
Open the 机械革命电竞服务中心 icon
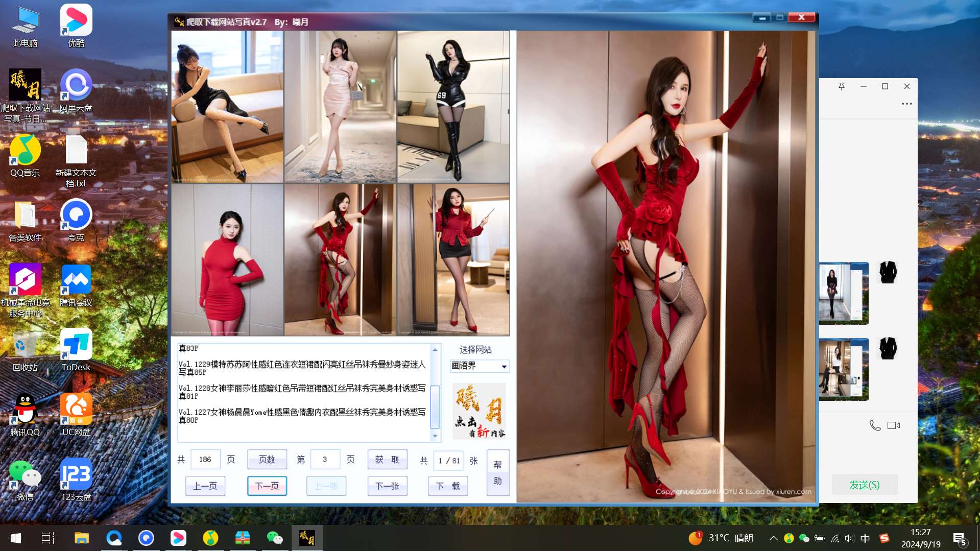coord(25,291)
